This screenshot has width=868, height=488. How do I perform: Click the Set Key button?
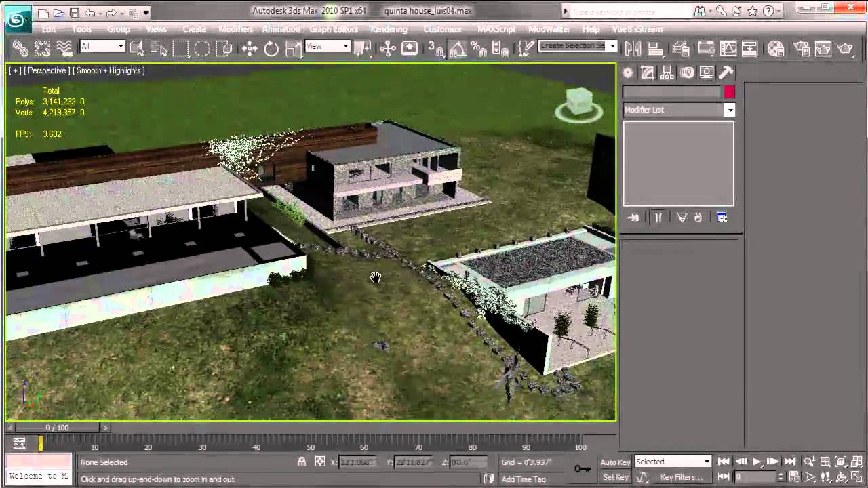(615, 477)
